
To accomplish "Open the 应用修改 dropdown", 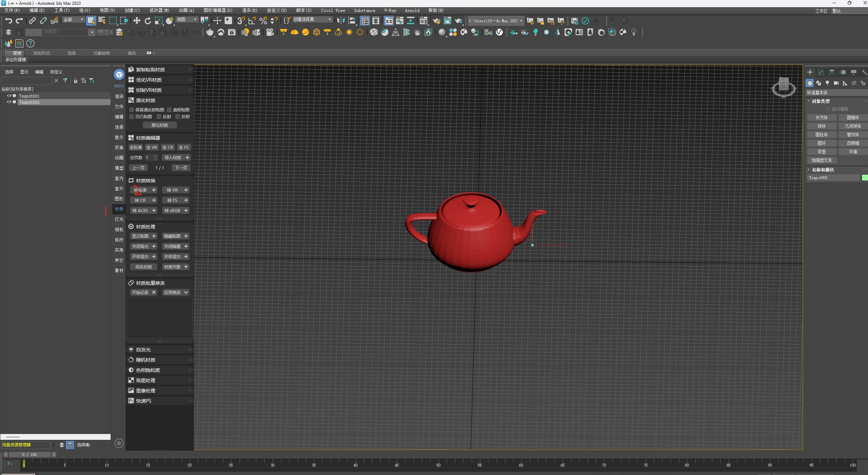I will click(186, 293).
